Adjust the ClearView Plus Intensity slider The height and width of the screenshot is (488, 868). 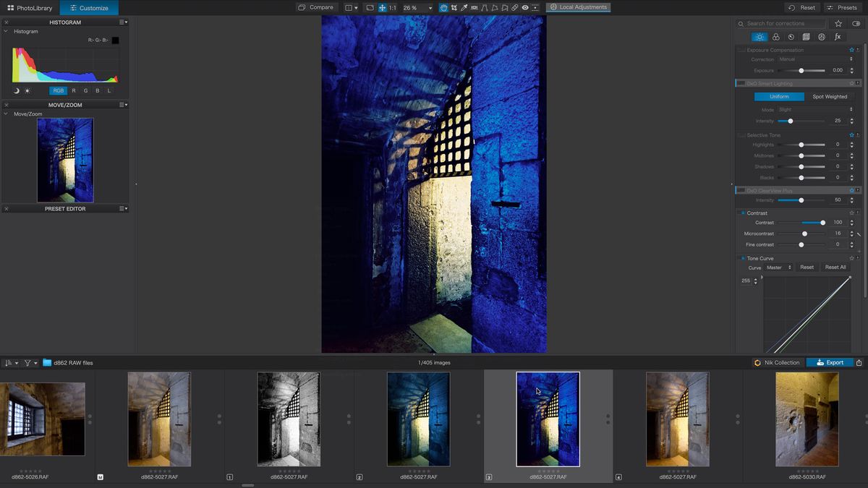point(801,200)
